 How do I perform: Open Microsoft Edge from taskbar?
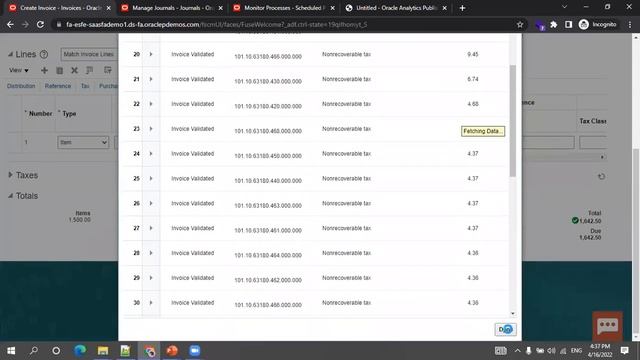pyautogui.click(x=80, y=351)
